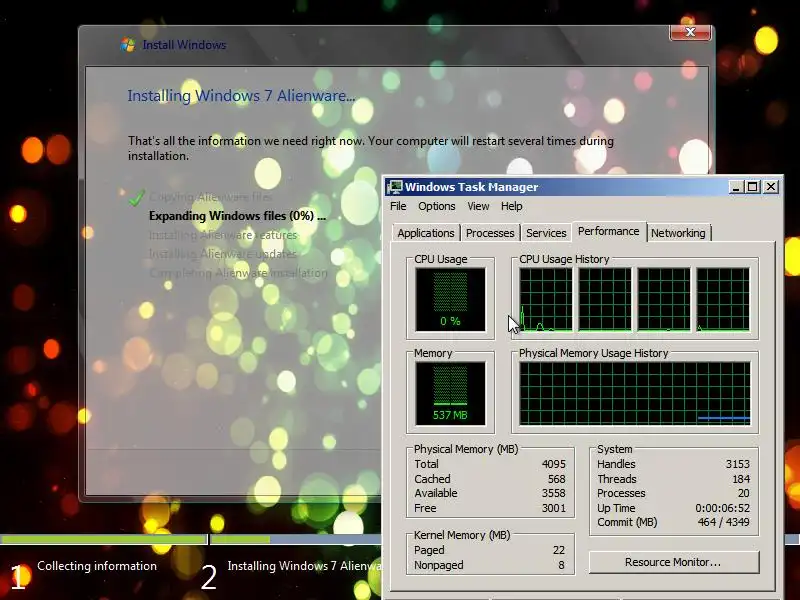Click the first CPU Usage History graph
This screenshot has height=600, width=800.
[546, 299]
